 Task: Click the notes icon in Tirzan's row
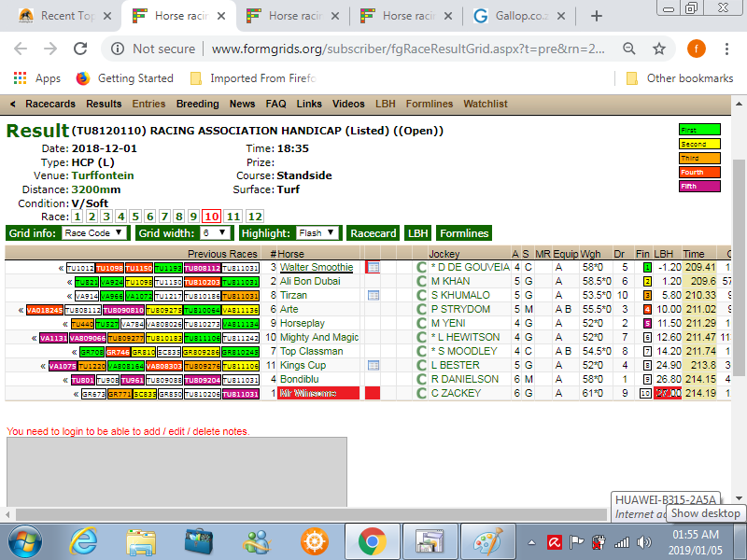coord(373,296)
